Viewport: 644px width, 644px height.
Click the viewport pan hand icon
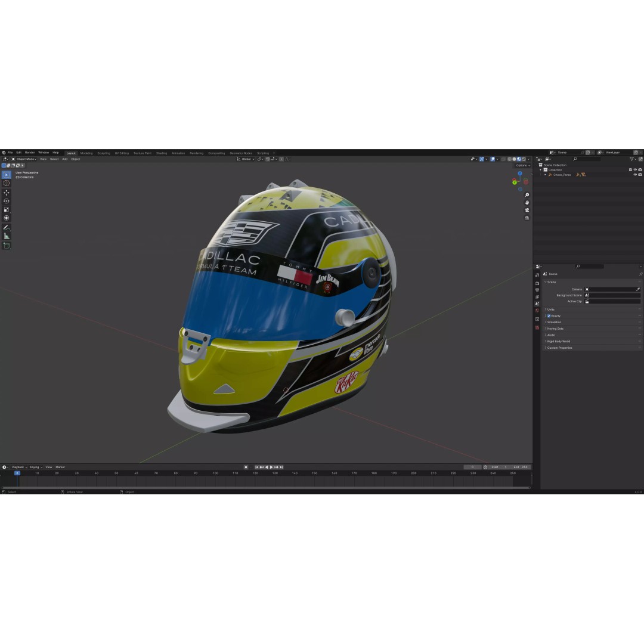(x=527, y=203)
